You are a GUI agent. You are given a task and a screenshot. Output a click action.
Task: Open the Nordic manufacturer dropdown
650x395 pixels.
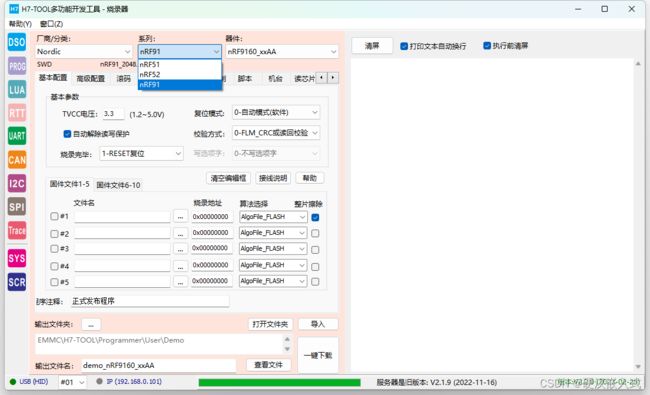pos(83,51)
